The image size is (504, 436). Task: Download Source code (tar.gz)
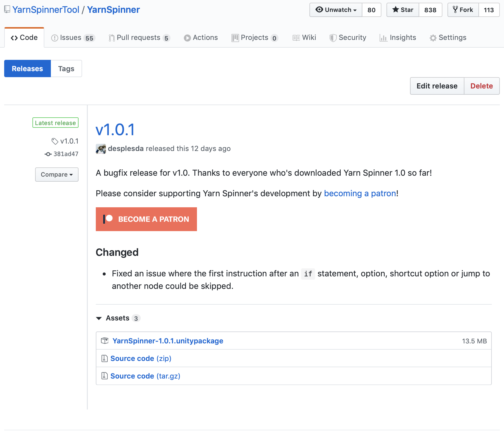click(145, 376)
